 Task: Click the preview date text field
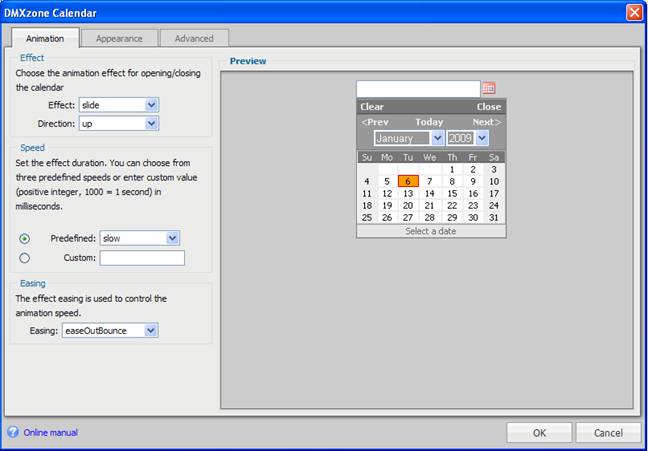click(418, 89)
